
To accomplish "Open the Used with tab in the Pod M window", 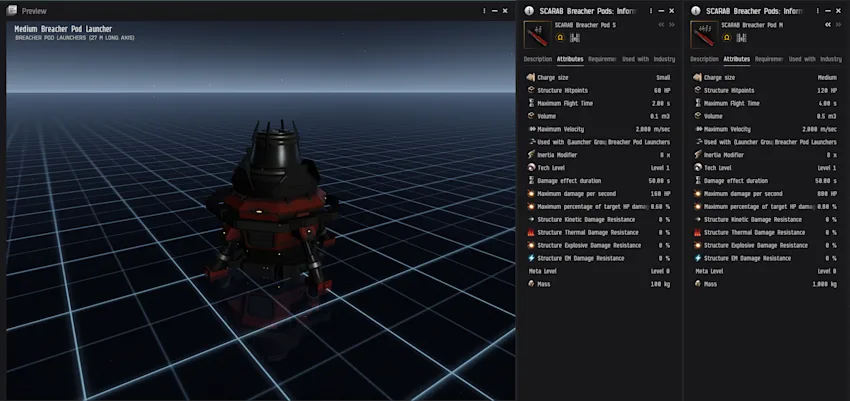I will [802, 59].
